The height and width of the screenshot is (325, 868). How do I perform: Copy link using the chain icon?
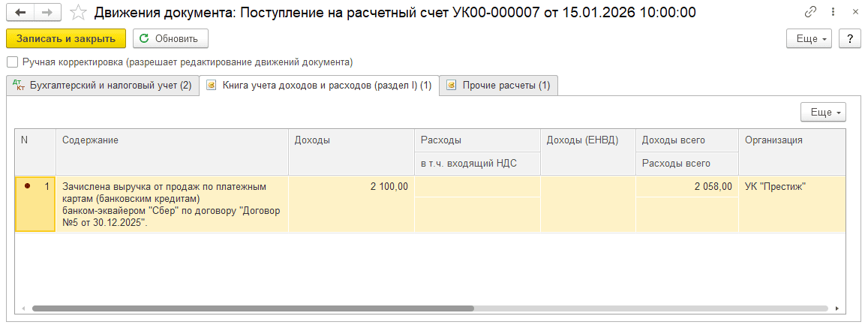[x=810, y=13]
